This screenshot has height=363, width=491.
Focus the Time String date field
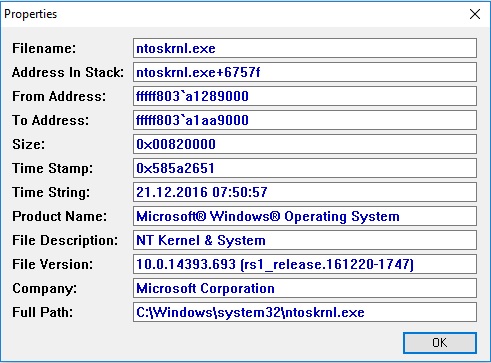tap(305, 192)
